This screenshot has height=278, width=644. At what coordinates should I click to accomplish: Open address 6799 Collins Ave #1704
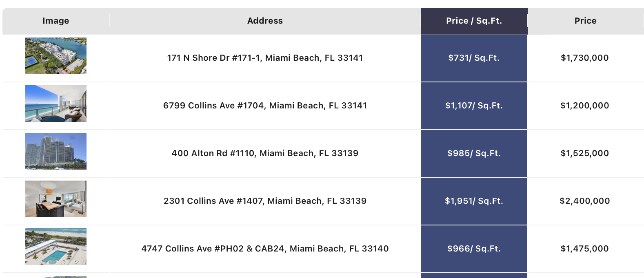coord(265,106)
